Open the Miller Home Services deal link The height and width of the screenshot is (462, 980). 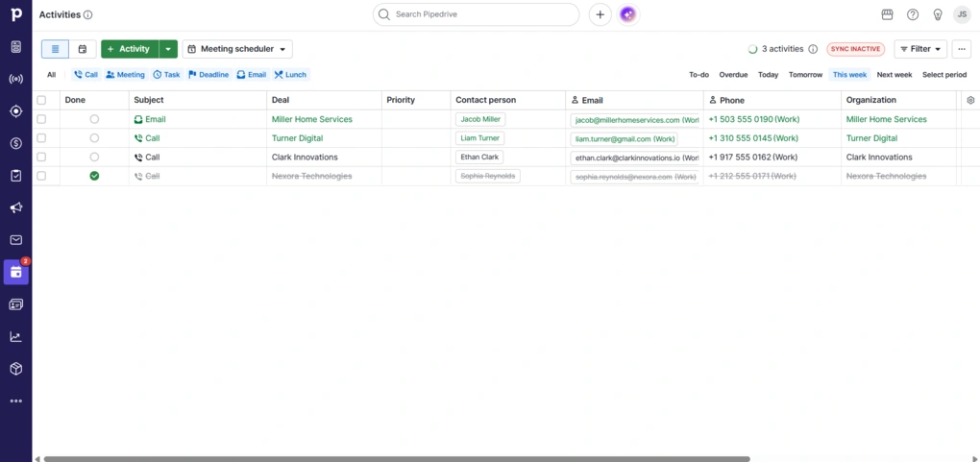click(x=312, y=119)
